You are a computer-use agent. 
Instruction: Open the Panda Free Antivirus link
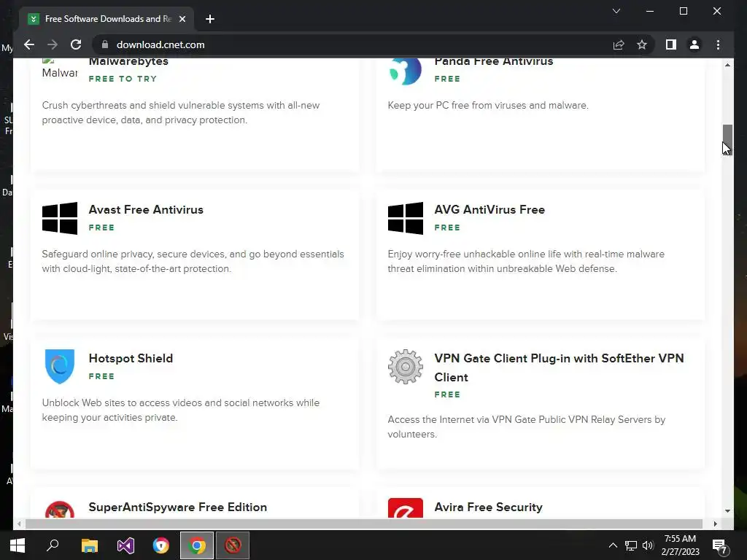[494, 61]
